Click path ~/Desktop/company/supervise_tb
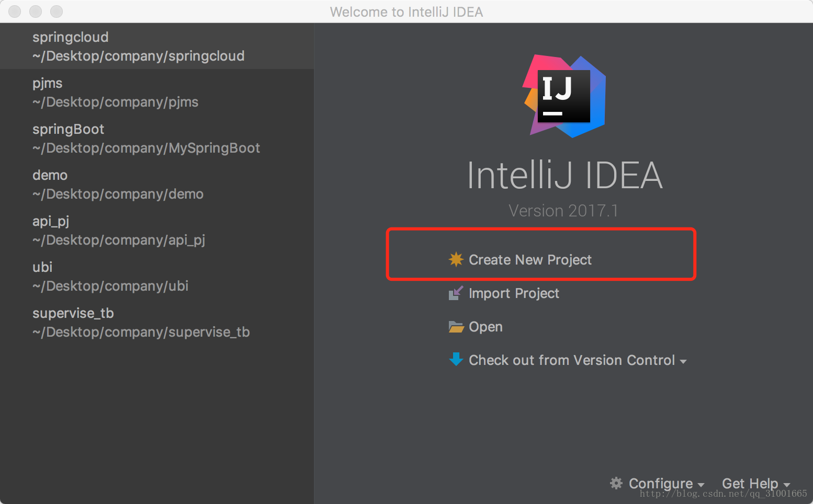Image resolution: width=813 pixels, height=504 pixels. [x=141, y=332]
